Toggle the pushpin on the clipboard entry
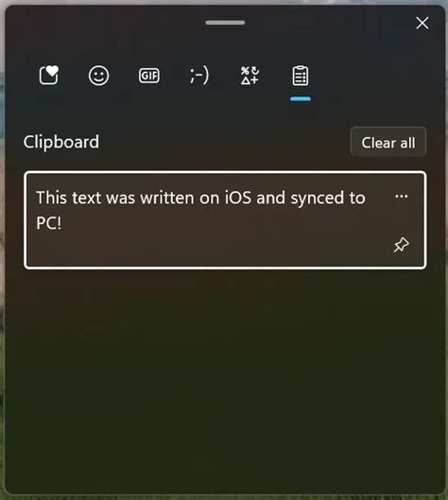The width and height of the screenshot is (448, 500). coord(401,245)
